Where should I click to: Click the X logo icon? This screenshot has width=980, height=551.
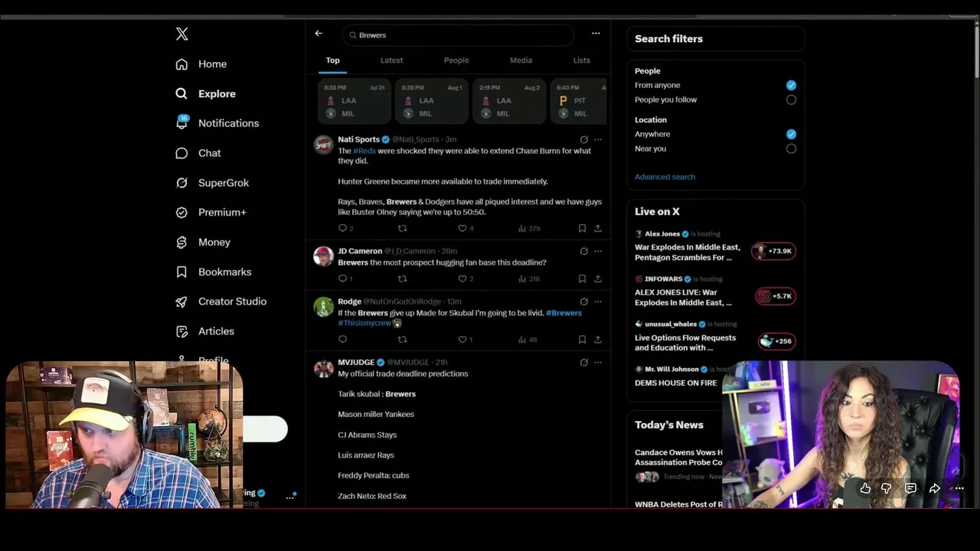coord(181,34)
